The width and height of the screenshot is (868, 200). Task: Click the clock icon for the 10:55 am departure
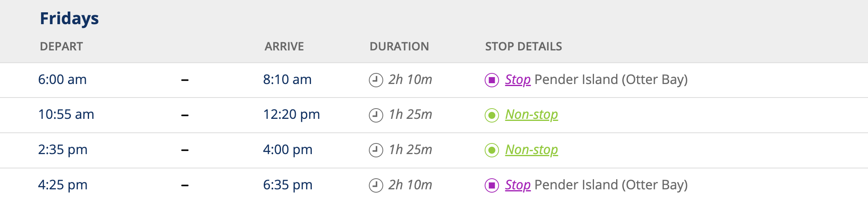[x=376, y=115]
